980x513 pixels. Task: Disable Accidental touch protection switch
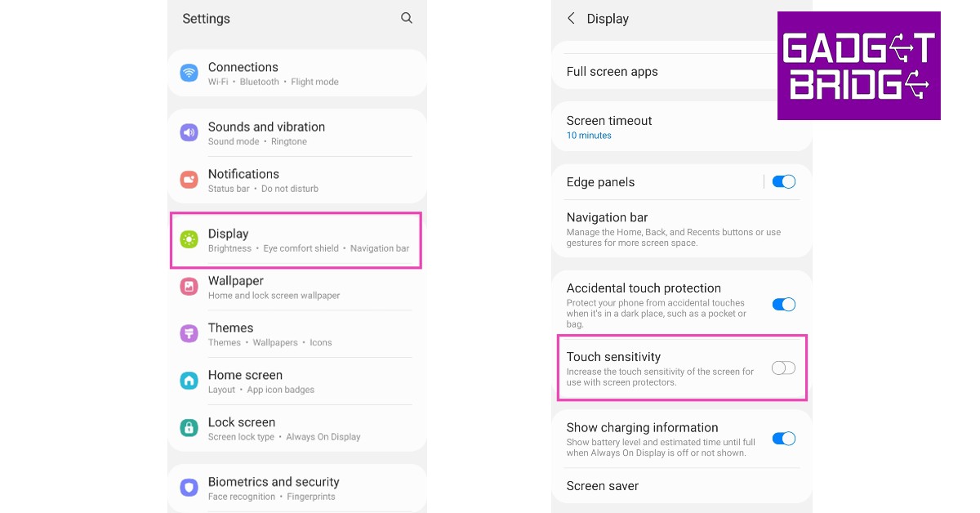tap(783, 304)
